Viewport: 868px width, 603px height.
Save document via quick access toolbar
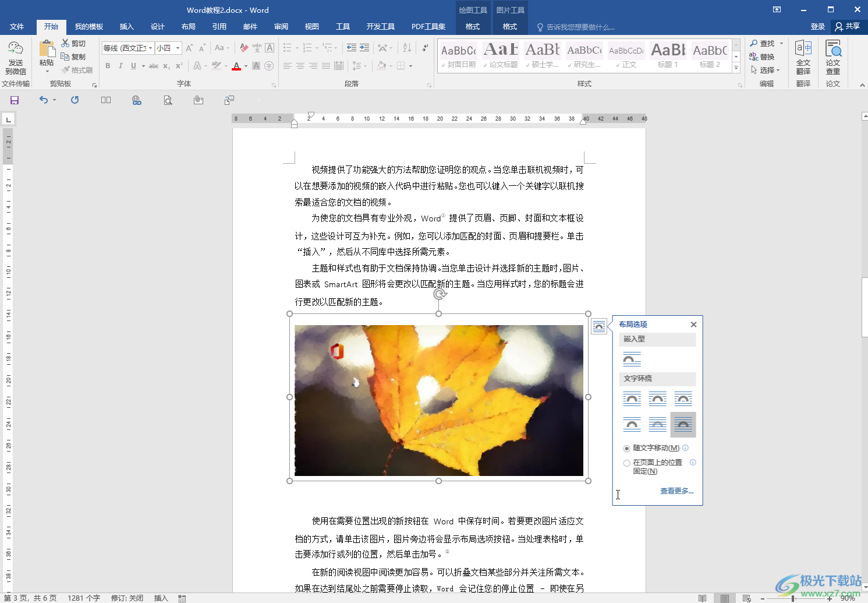click(x=15, y=100)
